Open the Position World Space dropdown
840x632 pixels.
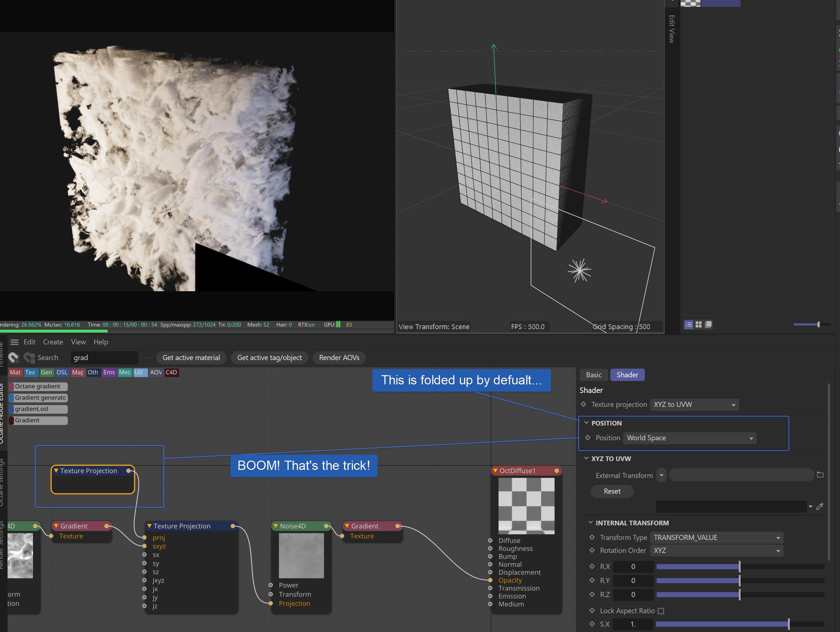[689, 438]
